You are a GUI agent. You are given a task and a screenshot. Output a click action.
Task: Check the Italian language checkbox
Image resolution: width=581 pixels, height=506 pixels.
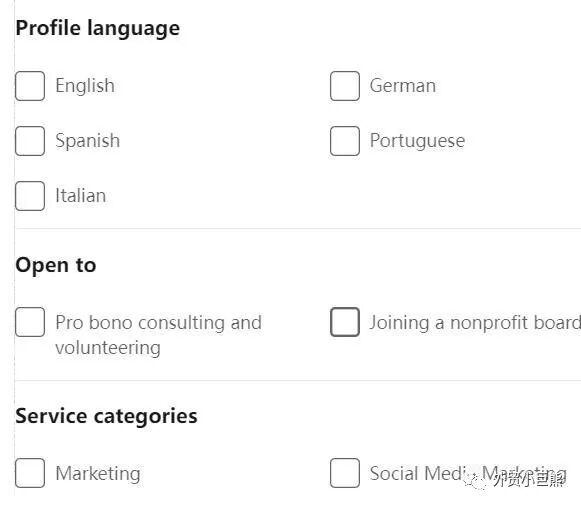[30, 196]
